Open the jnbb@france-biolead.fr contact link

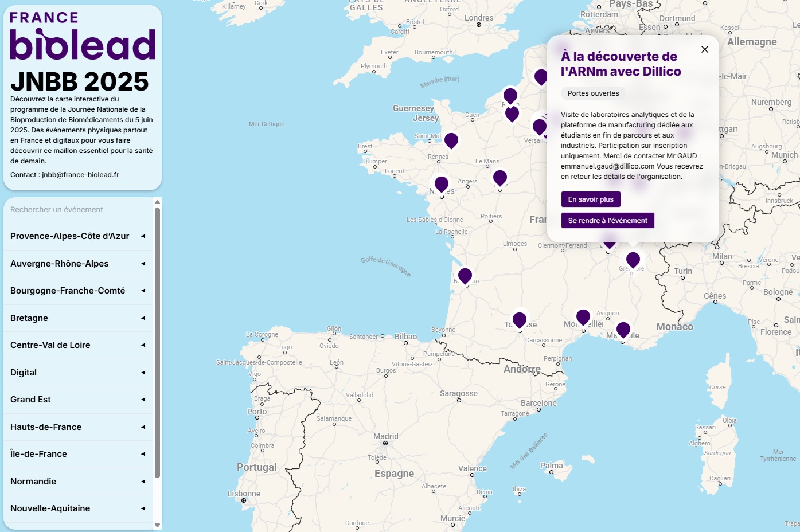click(80, 175)
